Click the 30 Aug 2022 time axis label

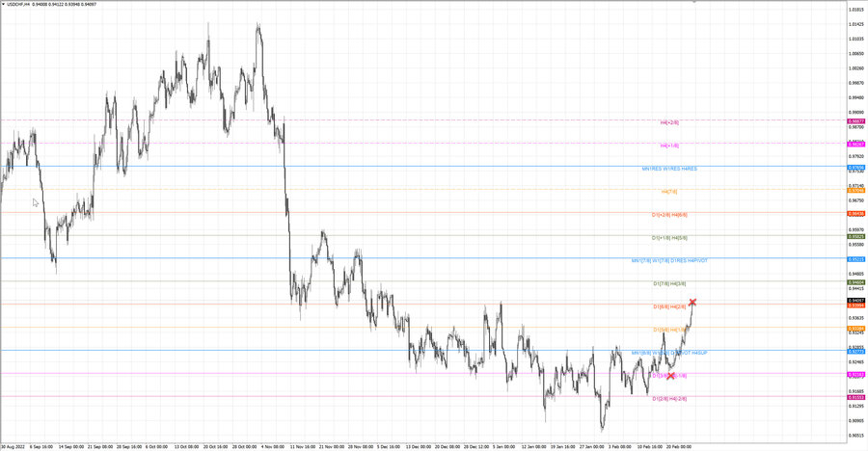click(13, 446)
